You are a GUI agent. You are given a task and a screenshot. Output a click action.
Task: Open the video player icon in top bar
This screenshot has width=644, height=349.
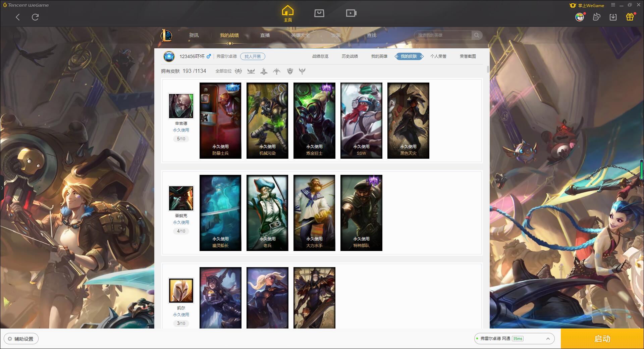351,13
